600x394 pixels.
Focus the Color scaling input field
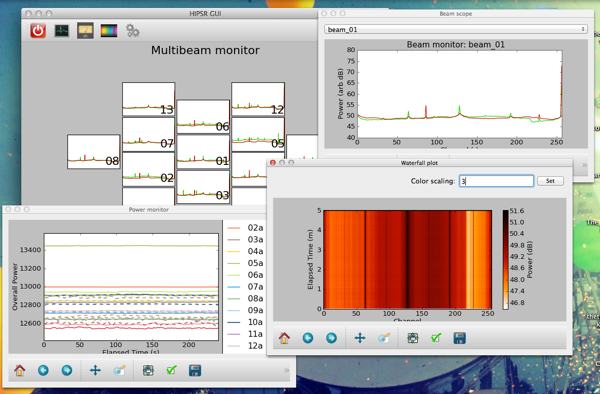(496, 181)
